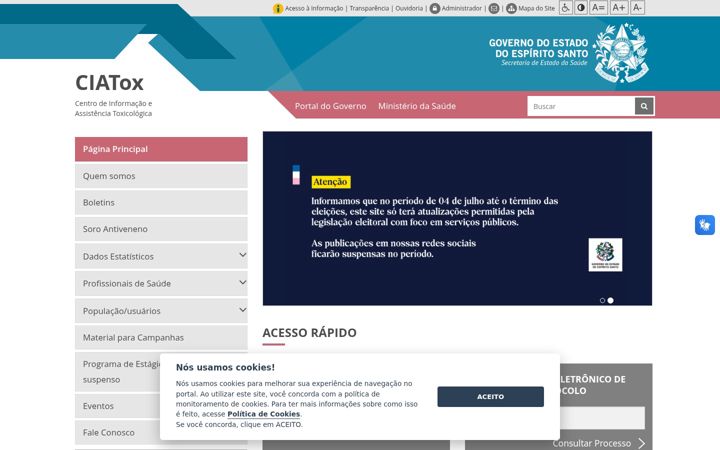
Task: Focus the Buscar search field
Action: 581,106
